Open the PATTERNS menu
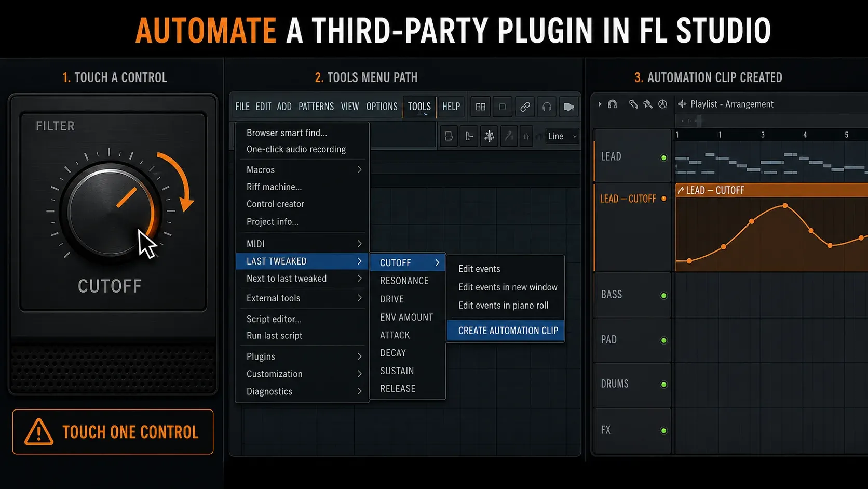This screenshot has width=868, height=489. (x=316, y=107)
